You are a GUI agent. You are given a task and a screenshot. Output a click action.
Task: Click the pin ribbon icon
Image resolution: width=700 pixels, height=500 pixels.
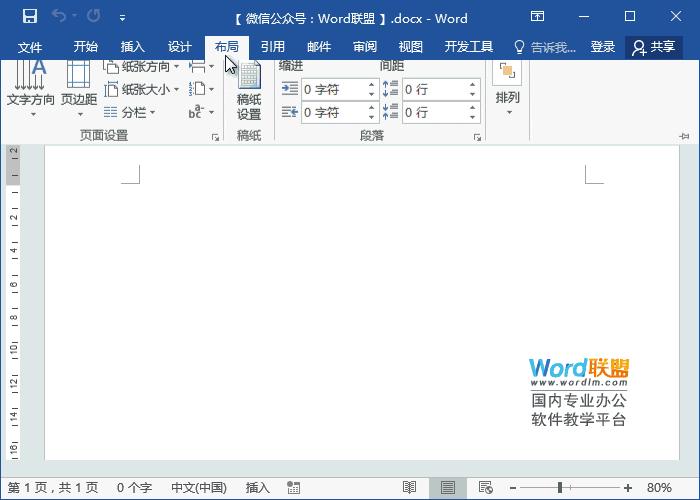[685, 136]
